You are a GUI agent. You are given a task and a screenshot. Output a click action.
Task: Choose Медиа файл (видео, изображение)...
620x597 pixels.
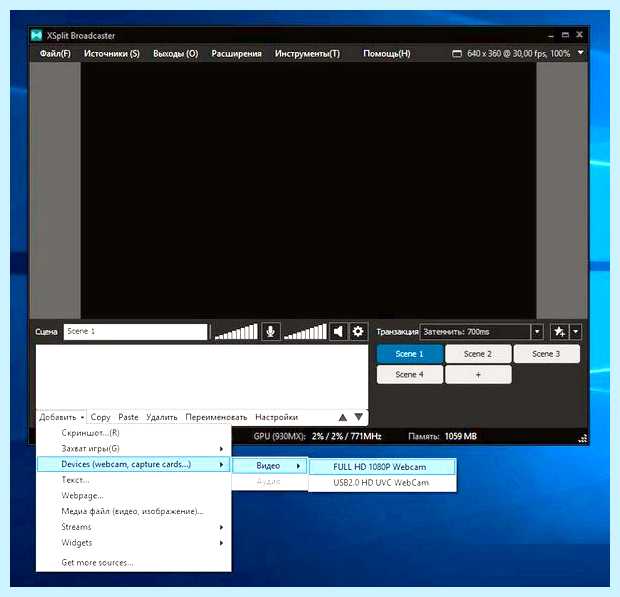pos(134,511)
